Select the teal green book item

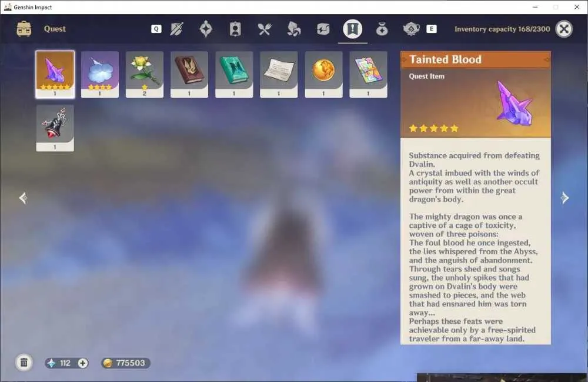click(234, 74)
